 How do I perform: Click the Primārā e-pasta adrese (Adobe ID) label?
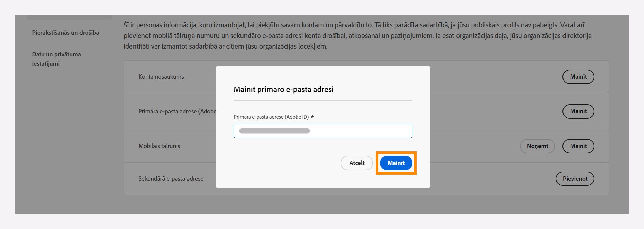tap(270, 117)
